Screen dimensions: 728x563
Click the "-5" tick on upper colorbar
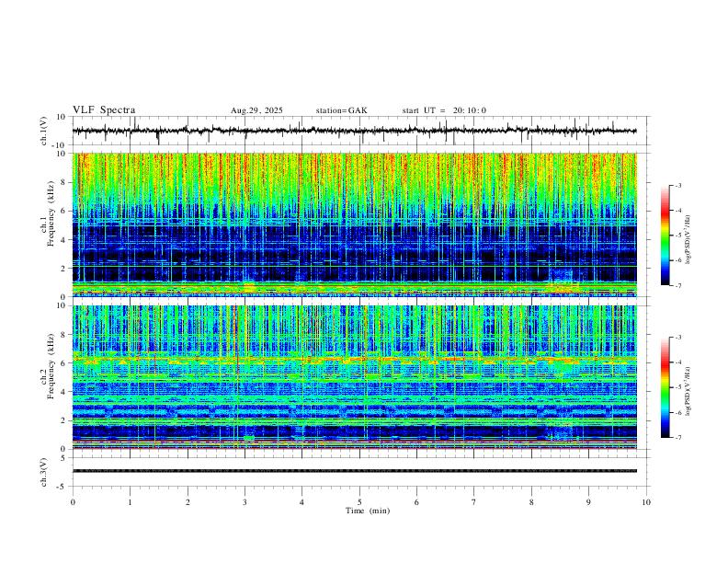point(677,236)
